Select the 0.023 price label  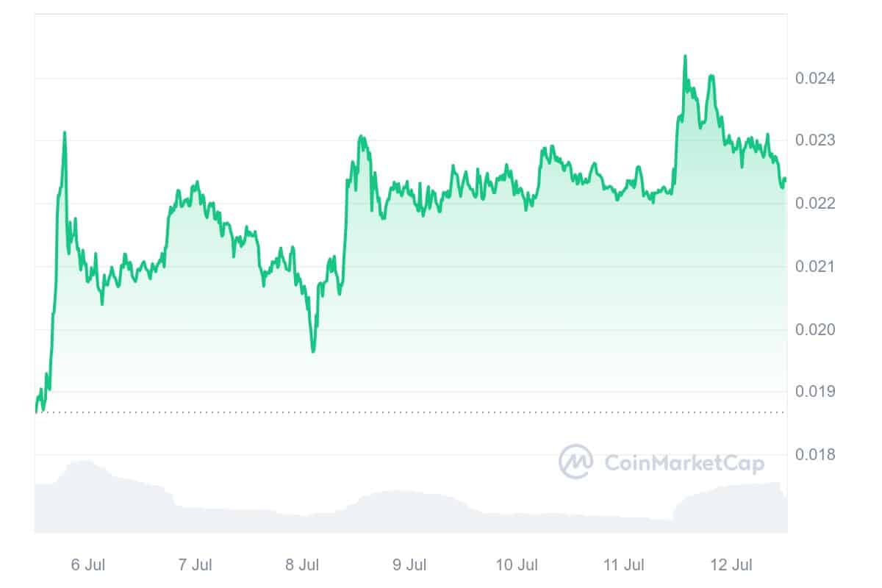(x=814, y=140)
